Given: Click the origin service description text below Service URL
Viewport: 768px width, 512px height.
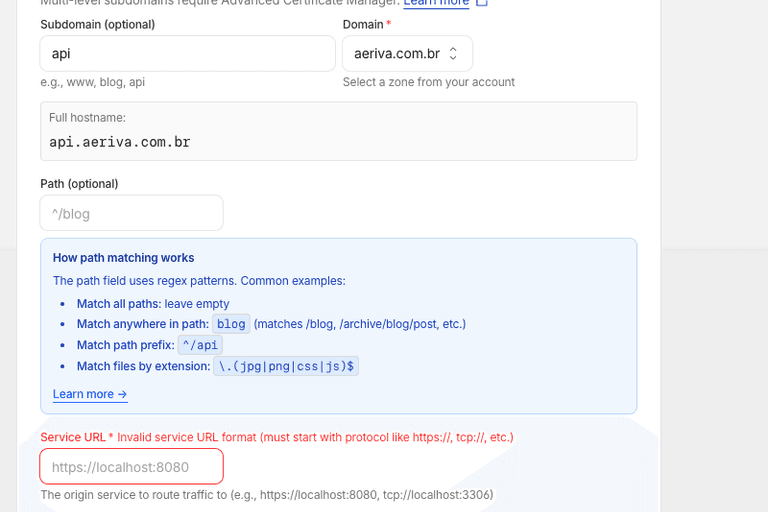Looking at the screenshot, I should (267, 494).
